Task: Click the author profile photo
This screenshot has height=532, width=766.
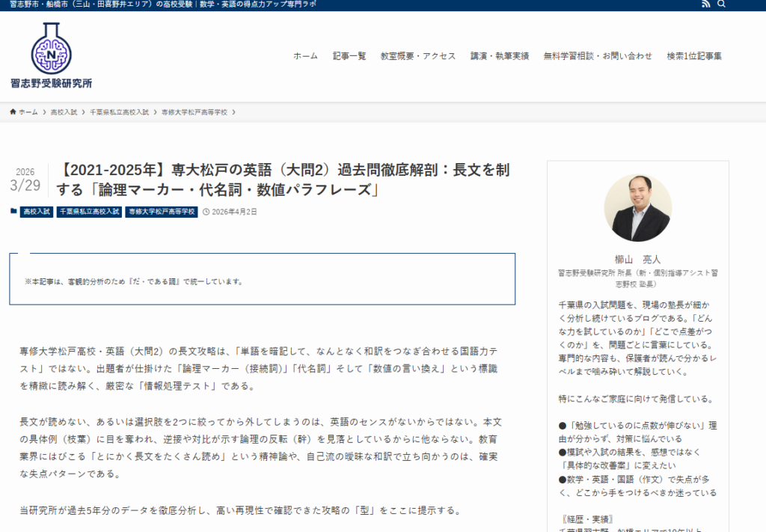Action: [637, 208]
